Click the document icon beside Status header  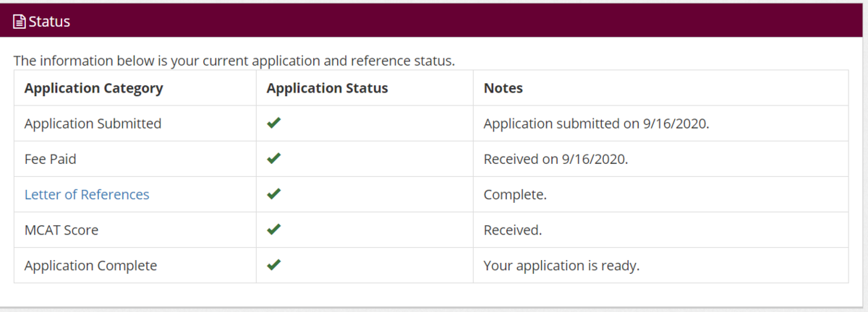click(20, 22)
